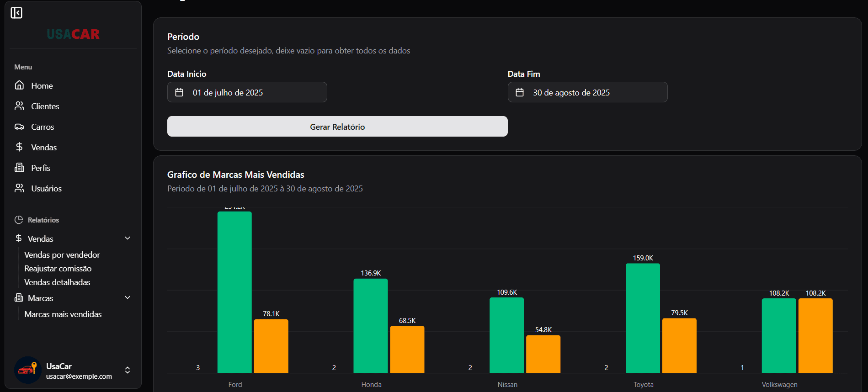The image size is (868, 392).
Task: Click the Clientes people icon
Action: pos(19,106)
